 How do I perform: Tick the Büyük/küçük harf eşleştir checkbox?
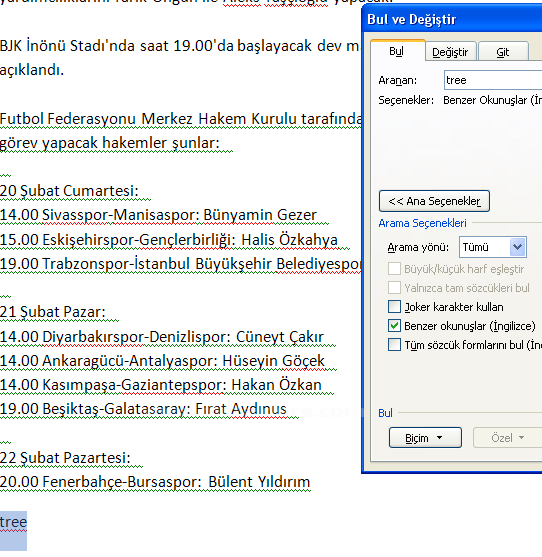[x=394, y=269]
